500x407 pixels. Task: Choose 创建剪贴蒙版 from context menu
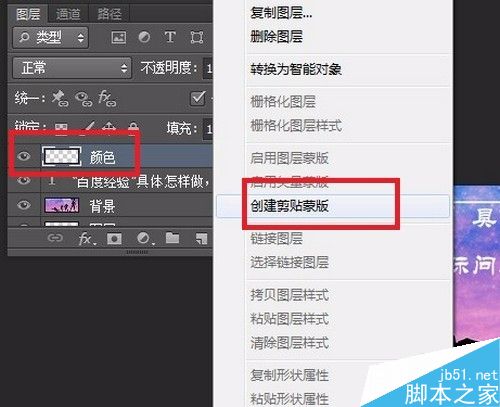tap(333, 206)
